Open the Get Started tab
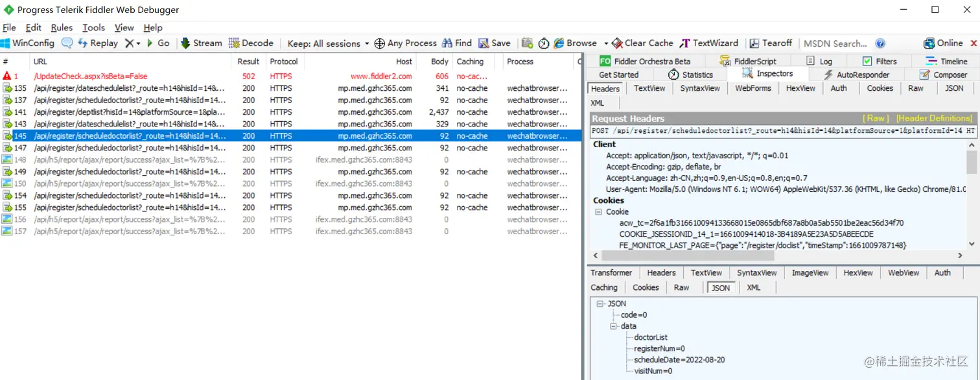This screenshot has width=980, height=380. coord(618,75)
